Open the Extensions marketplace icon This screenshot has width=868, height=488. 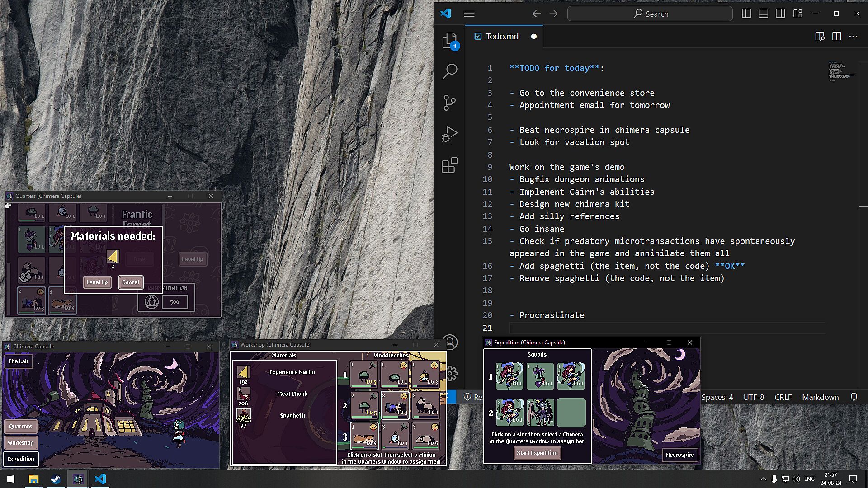pyautogui.click(x=449, y=165)
